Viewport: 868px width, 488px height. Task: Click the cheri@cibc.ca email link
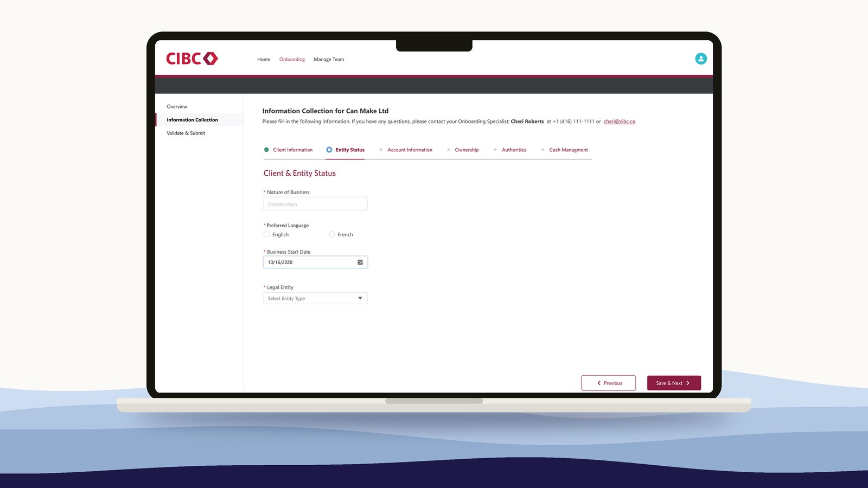(x=619, y=121)
